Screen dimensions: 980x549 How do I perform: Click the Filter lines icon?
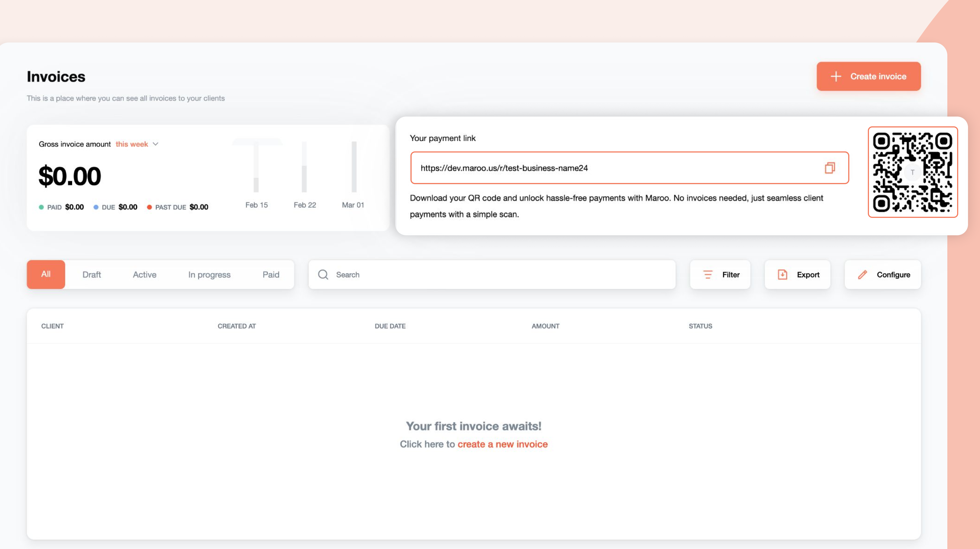click(708, 274)
